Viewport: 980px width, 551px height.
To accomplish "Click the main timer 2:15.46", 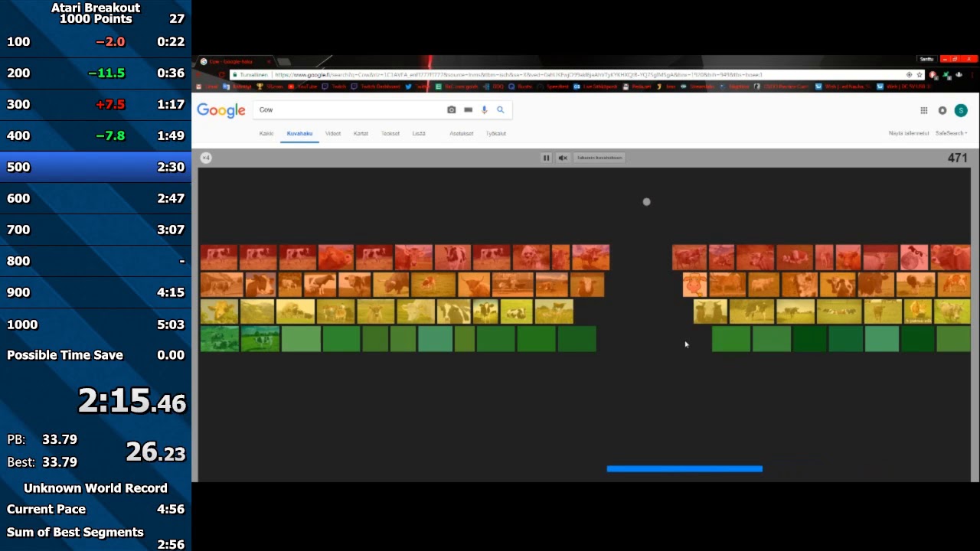I will click(132, 400).
